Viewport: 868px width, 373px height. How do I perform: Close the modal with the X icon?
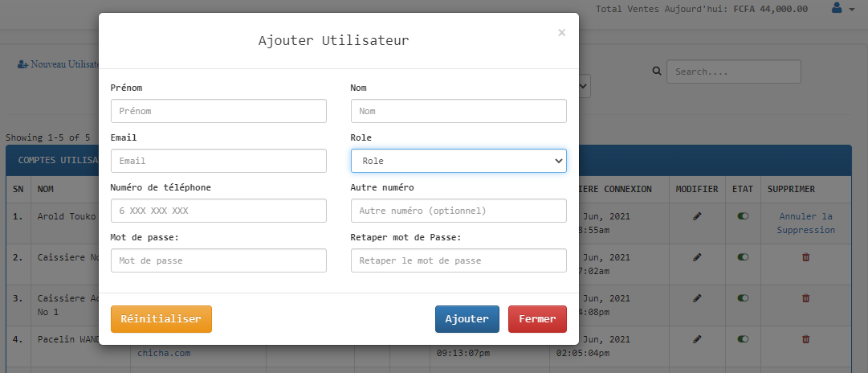561,33
